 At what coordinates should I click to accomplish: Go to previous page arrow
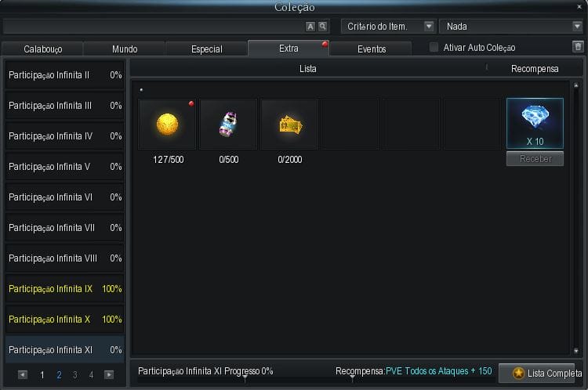click(x=23, y=374)
